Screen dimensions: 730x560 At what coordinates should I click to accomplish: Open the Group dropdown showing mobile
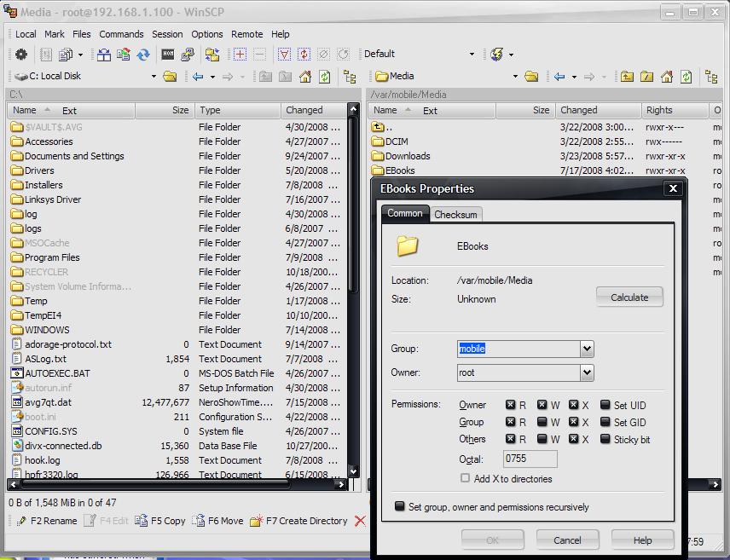[587, 349]
